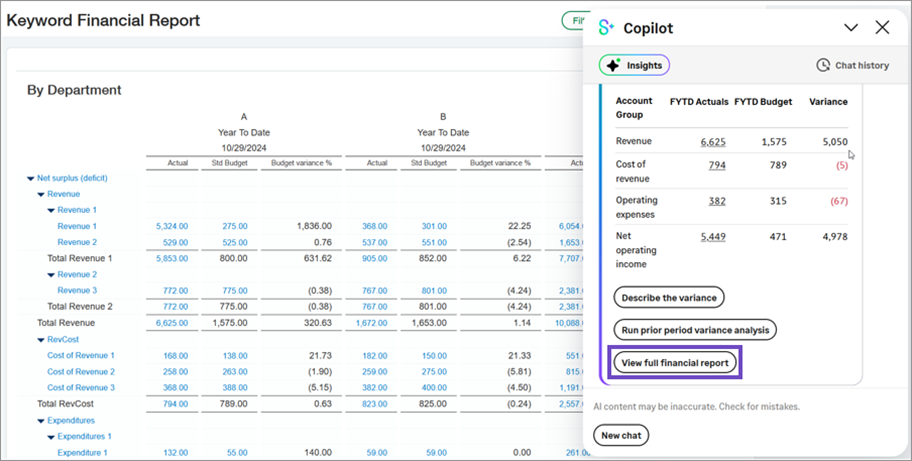Click the Chat history clock icon
This screenshot has width=912, height=461.
click(x=823, y=65)
